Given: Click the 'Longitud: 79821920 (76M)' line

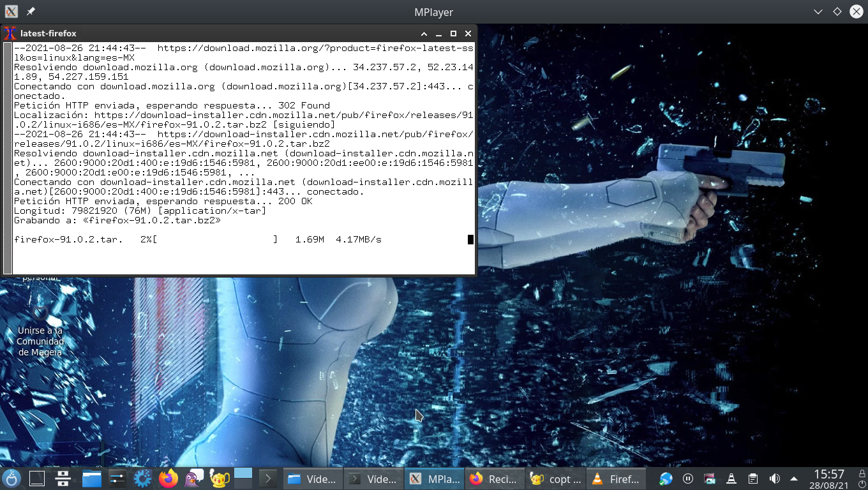Looking at the screenshot, I should 140,211.
